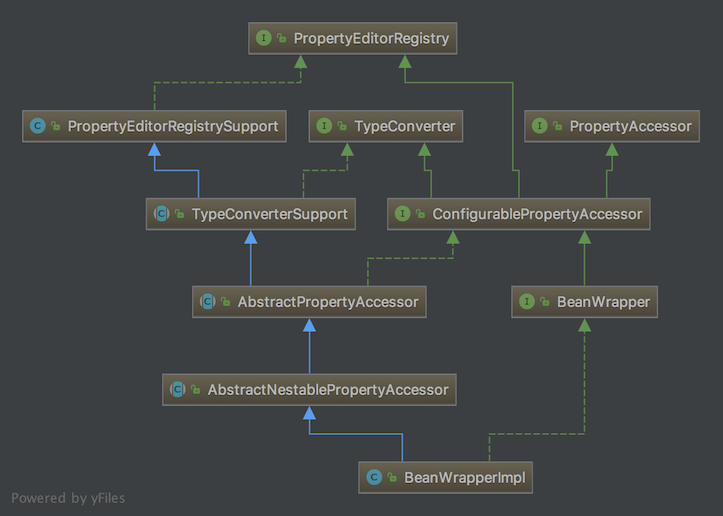Select the AbstractPropertyAccessor node label
The width and height of the screenshot is (723, 516).
(x=327, y=300)
